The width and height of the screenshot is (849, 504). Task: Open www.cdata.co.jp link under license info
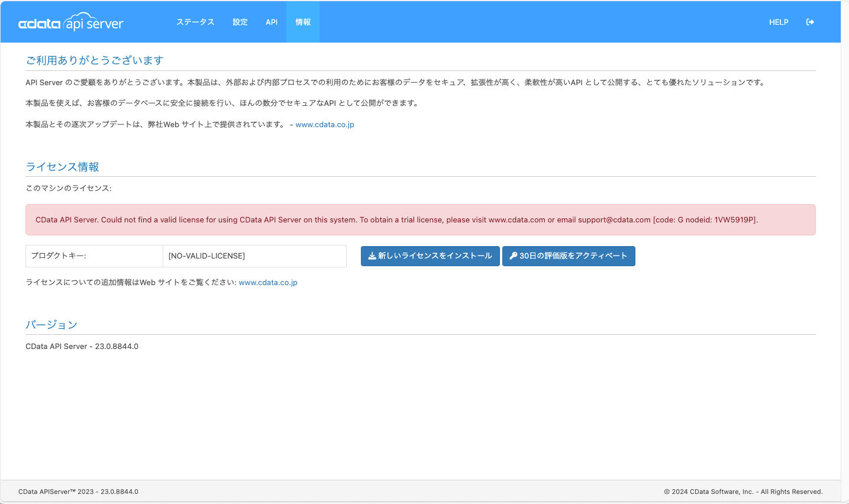click(268, 282)
